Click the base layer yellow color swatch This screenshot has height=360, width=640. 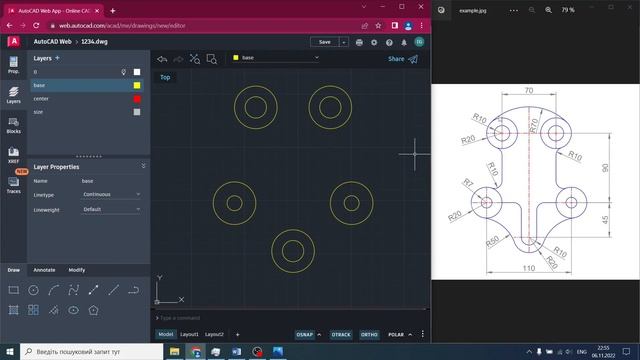pyautogui.click(x=137, y=85)
